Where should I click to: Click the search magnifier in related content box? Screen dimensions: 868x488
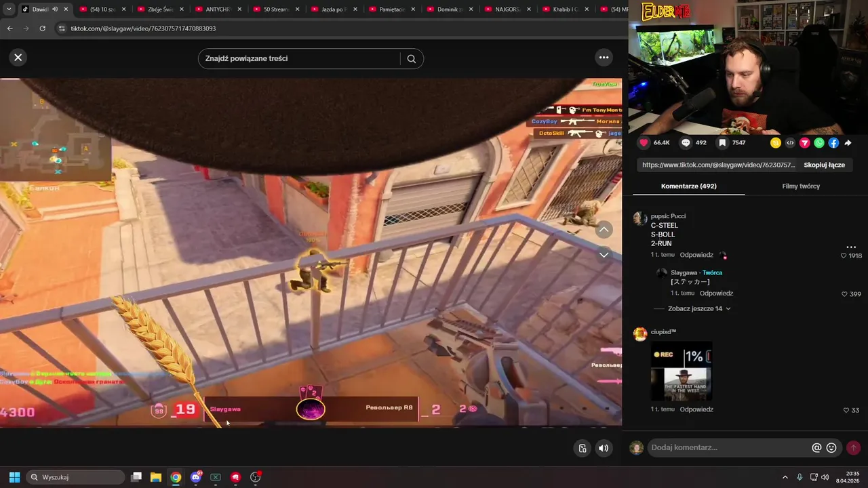tap(411, 59)
